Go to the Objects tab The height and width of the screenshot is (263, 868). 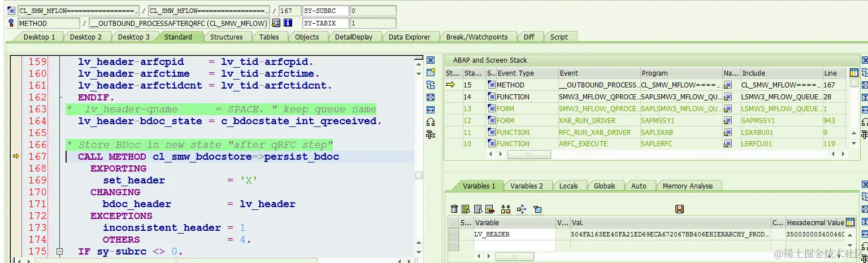[x=307, y=37]
